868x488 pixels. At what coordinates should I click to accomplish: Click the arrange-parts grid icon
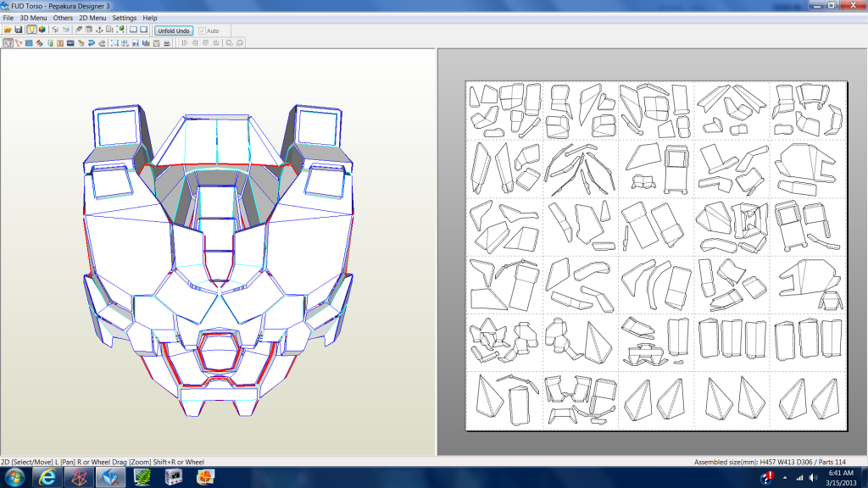125,43
